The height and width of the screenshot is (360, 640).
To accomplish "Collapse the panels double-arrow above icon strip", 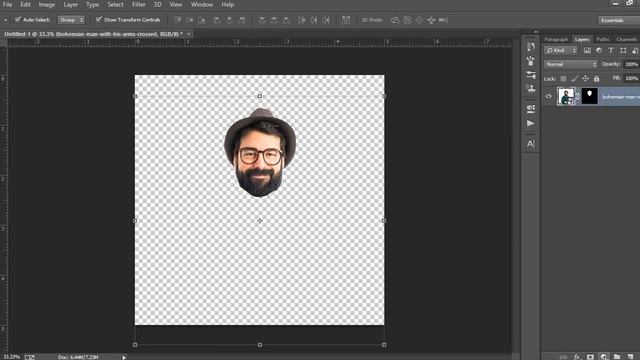I will 536,32.
